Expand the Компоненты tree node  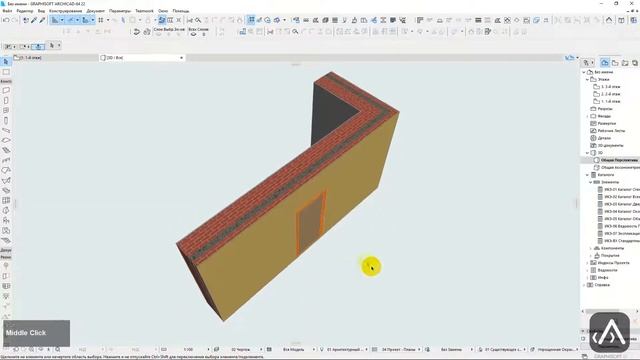[x=591, y=248]
